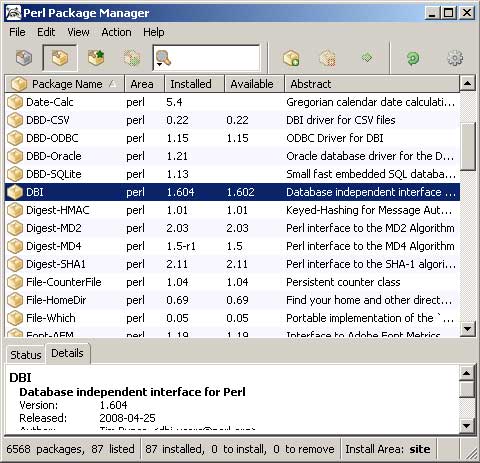Sort by Available column header

(x=254, y=84)
